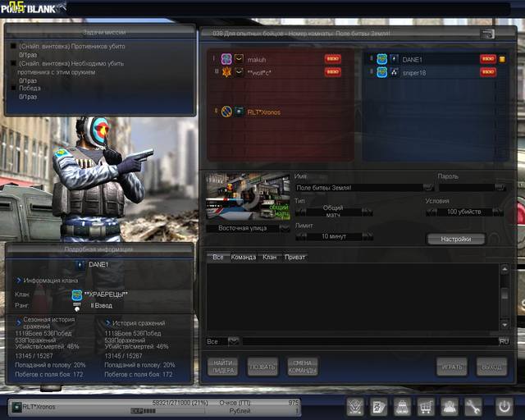Image resolution: width=525 pixels, height=420 pixels.
Task: Open the Восточная улица map dropdown
Action: 285,228
